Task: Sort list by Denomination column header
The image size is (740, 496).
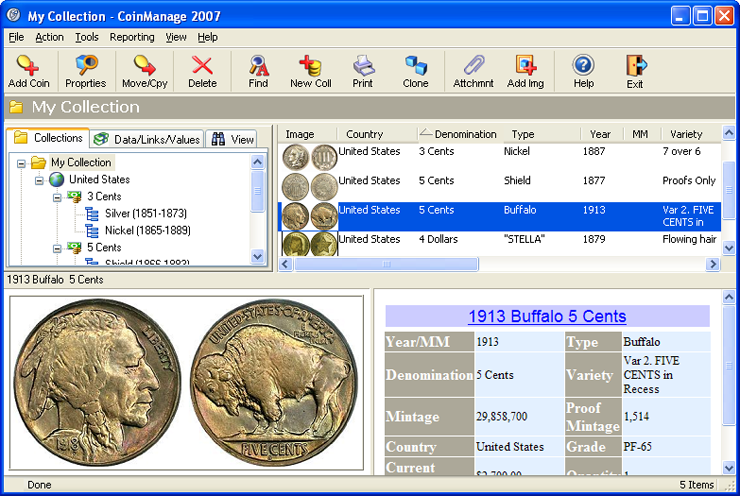Action: (461, 134)
